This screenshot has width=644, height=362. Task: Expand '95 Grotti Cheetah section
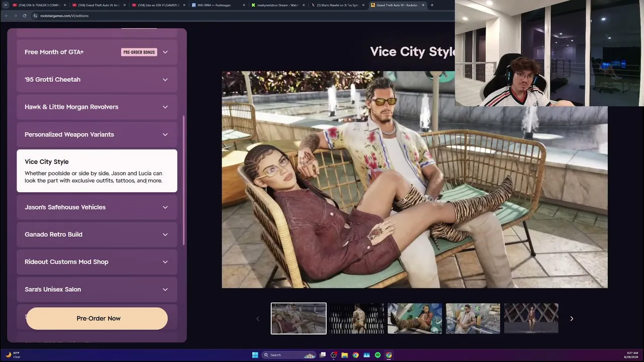point(97,79)
